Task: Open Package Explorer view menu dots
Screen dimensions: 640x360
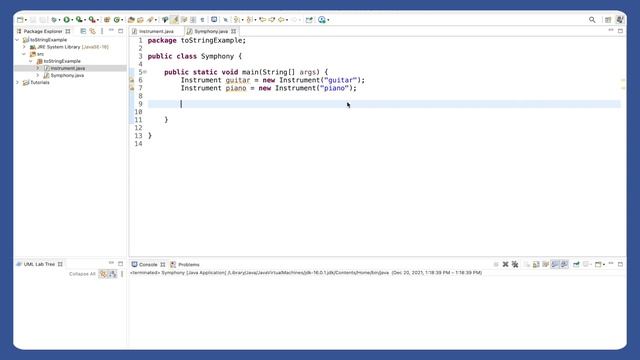Action: (x=102, y=31)
